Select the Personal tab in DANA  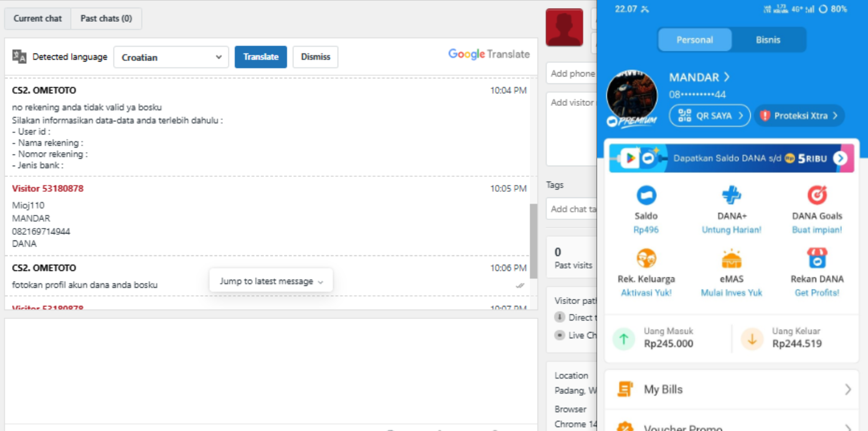pyautogui.click(x=695, y=39)
